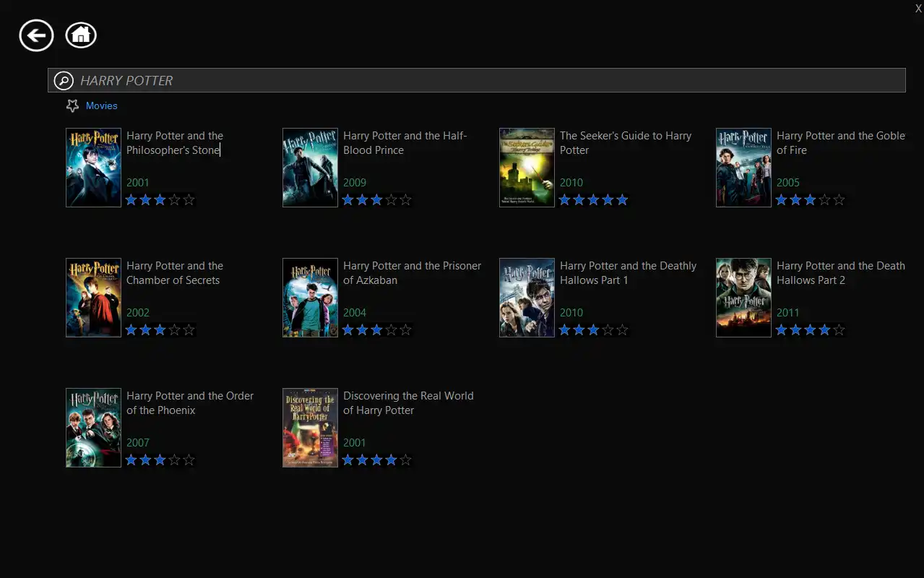Viewport: 924px width, 578px height.
Task: Open the Movies category link
Action: [101, 105]
